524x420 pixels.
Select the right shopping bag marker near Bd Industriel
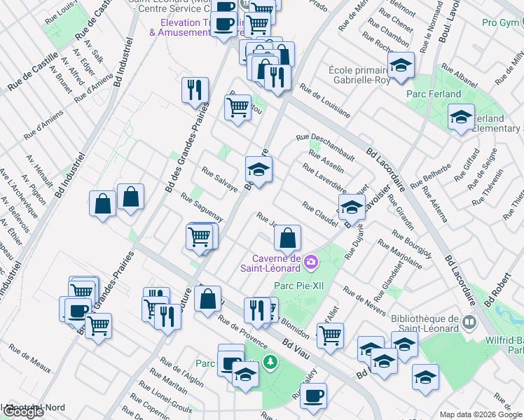click(131, 197)
